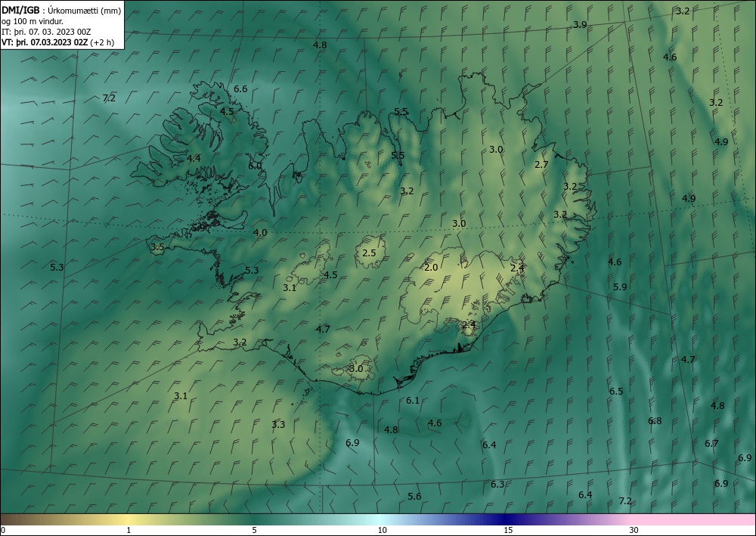Click dark navy band of the color scale
This screenshot has height=536, width=756.
[503, 519]
